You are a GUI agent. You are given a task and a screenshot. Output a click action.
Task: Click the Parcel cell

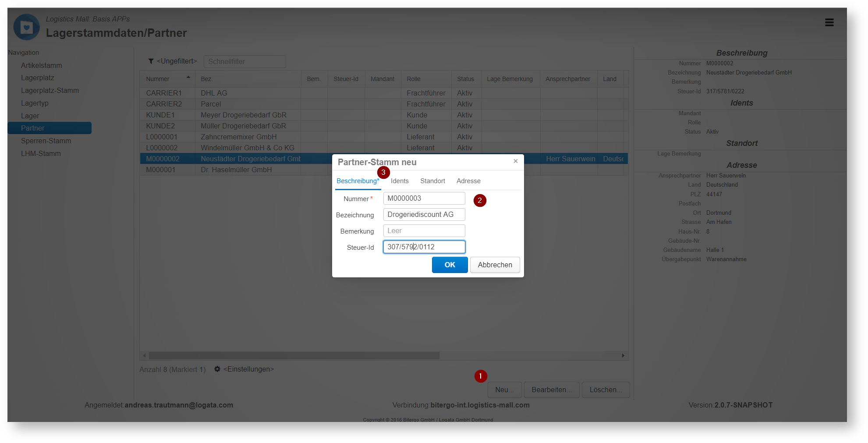[x=248, y=104]
